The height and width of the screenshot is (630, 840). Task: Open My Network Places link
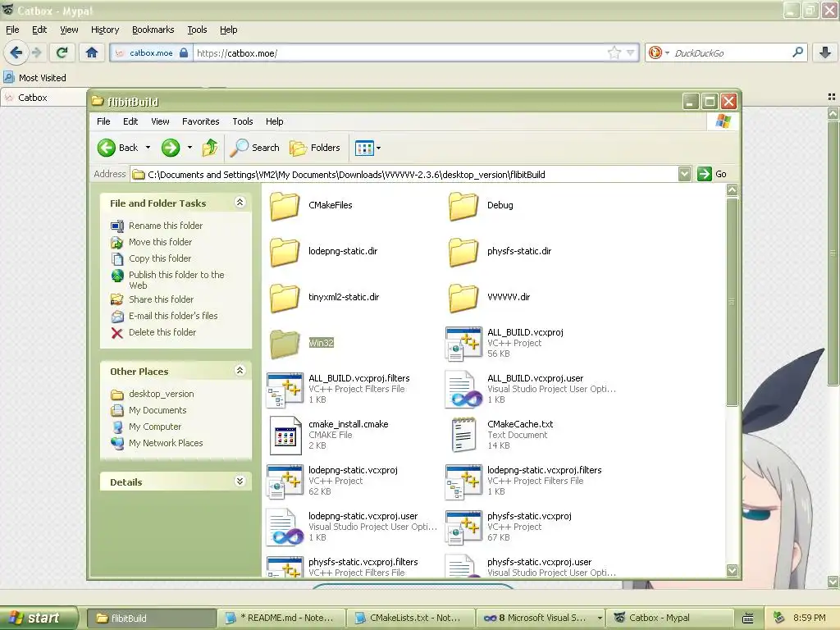click(166, 443)
